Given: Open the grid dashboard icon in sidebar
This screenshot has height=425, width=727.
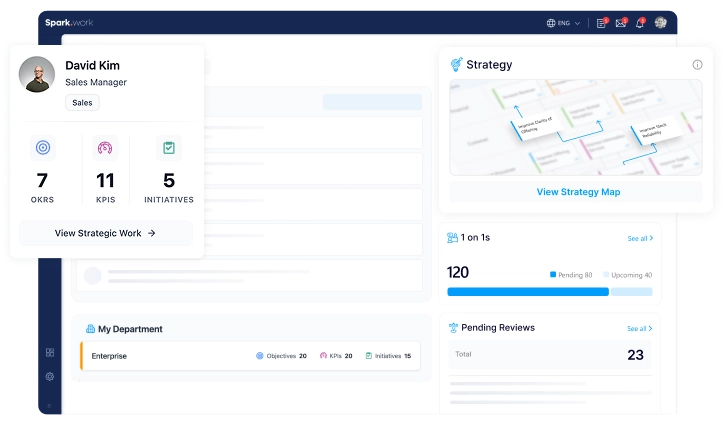Looking at the screenshot, I should coord(50,352).
